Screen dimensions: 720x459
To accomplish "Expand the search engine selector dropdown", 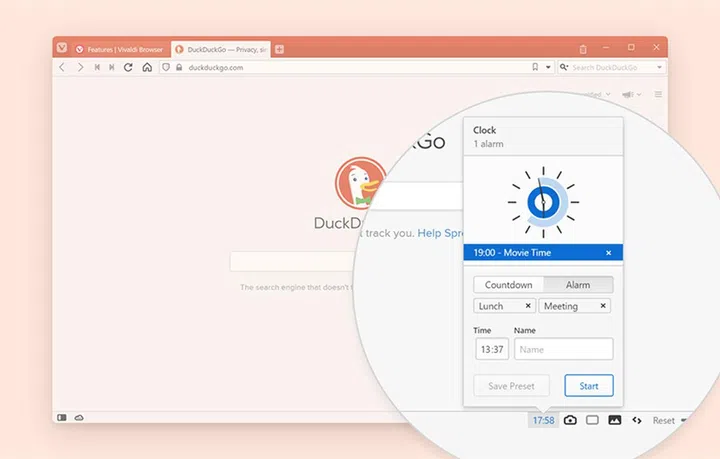I will (565, 67).
